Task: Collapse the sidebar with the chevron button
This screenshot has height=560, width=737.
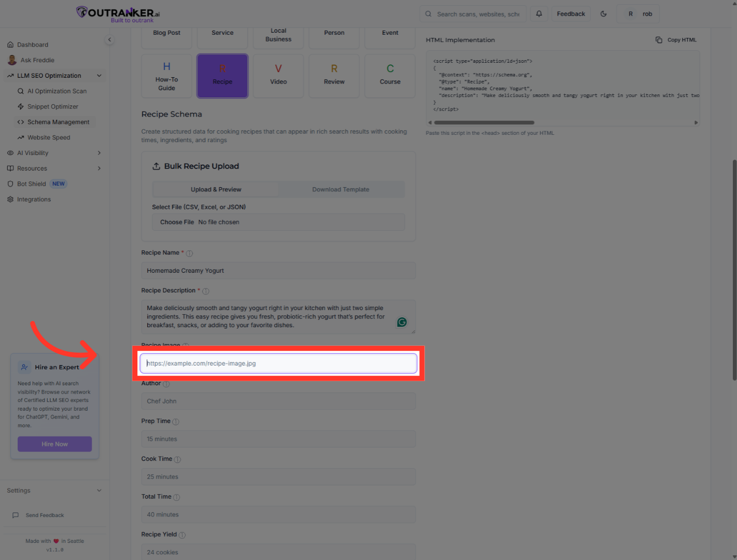Action: pos(109,39)
